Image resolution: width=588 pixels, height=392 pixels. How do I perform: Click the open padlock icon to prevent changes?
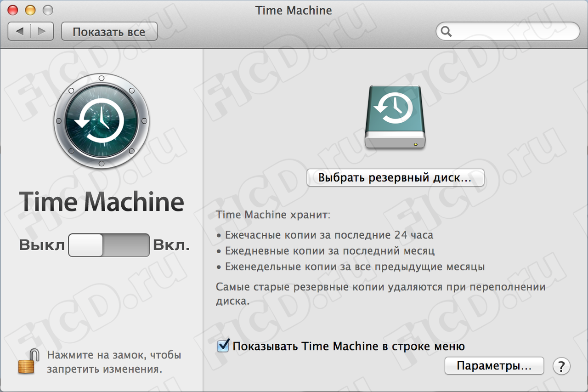click(x=29, y=361)
